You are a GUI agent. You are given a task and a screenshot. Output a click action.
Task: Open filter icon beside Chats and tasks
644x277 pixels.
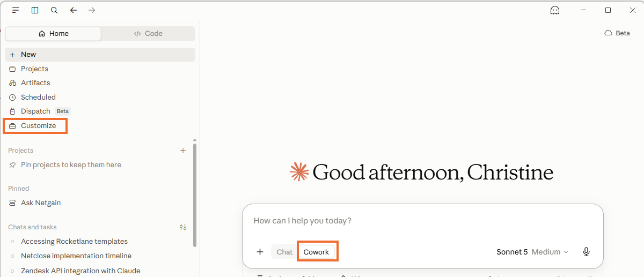point(183,227)
